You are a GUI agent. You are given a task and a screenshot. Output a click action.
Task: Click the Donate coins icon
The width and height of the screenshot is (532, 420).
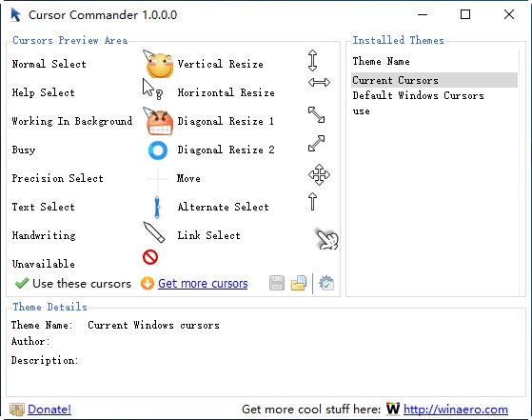17,410
